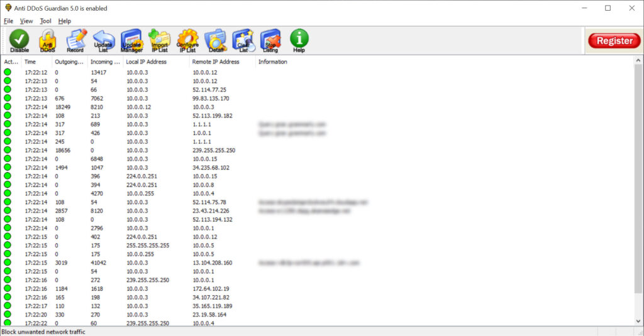This screenshot has width=644, height=336.
Task: Click the Import IP List icon
Action: (x=159, y=41)
